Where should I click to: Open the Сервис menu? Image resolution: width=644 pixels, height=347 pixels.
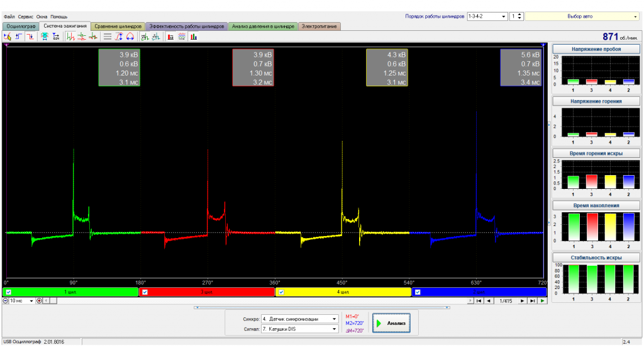click(x=25, y=17)
